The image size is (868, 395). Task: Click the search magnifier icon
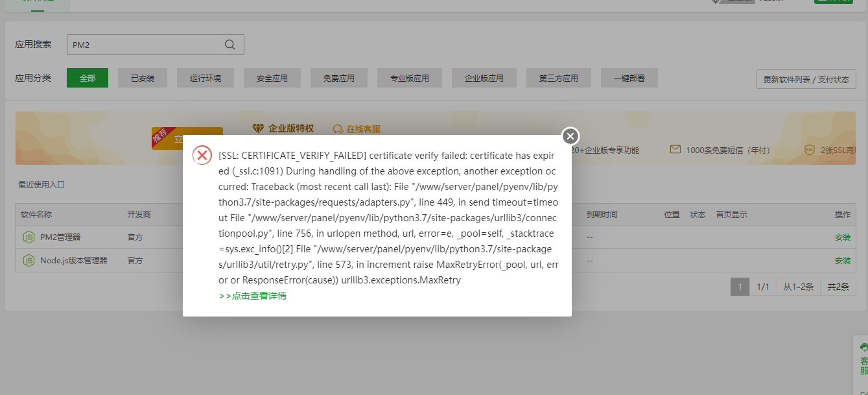click(x=230, y=45)
